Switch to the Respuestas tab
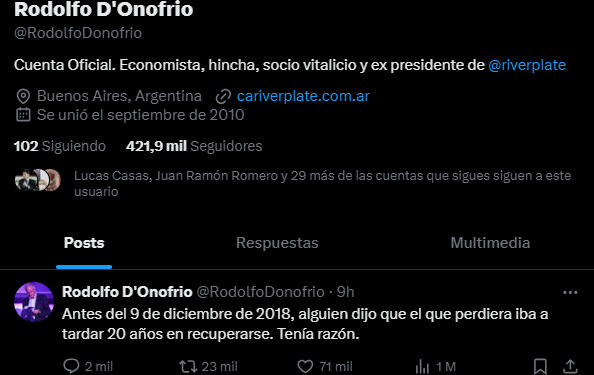The height and width of the screenshot is (375, 594). pyautogui.click(x=277, y=243)
